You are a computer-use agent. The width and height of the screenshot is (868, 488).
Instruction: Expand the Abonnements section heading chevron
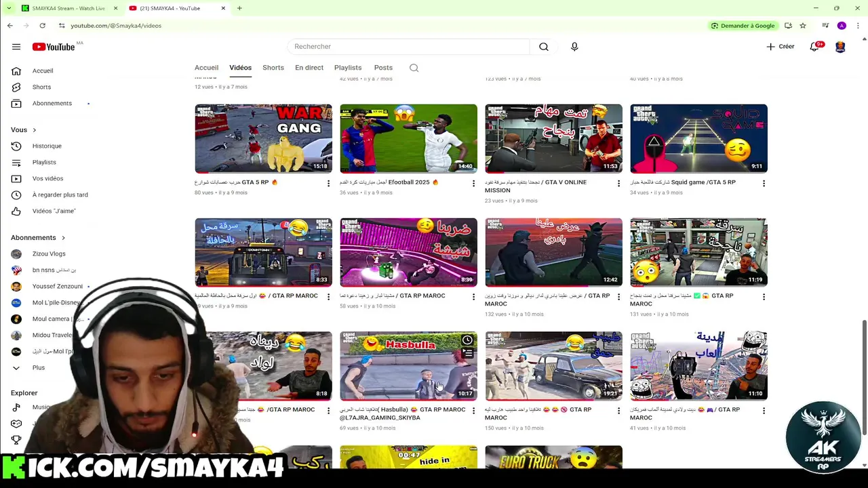pos(63,238)
